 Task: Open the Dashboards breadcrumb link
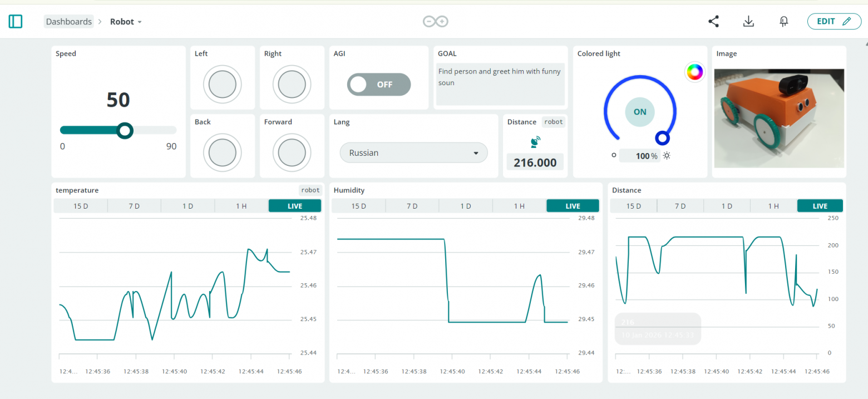coord(68,22)
